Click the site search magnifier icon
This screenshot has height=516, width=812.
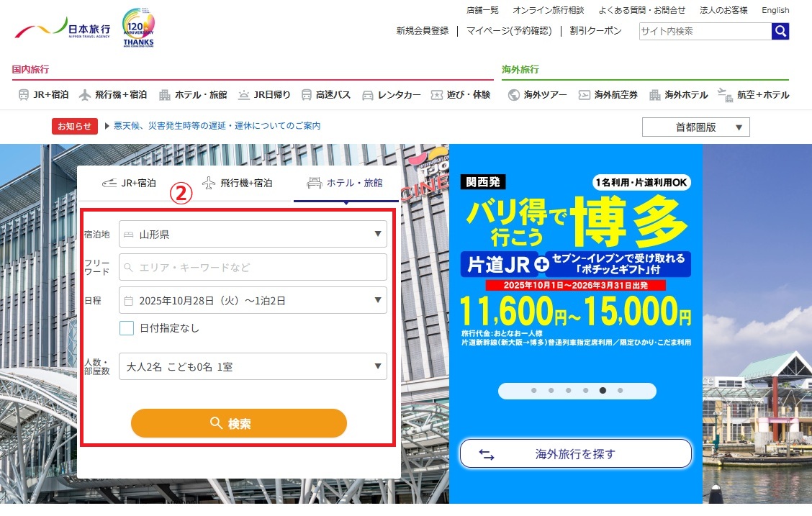[x=780, y=31]
